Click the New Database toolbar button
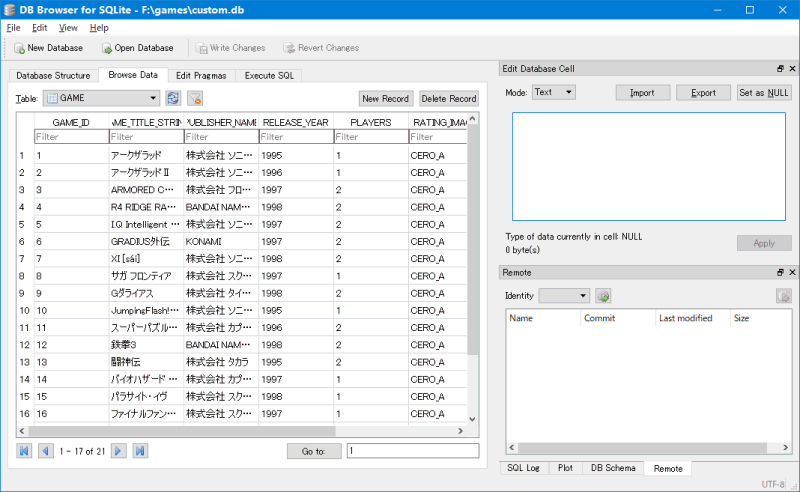The width and height of the screenshot is (800, 492). [x=48, y=48]
